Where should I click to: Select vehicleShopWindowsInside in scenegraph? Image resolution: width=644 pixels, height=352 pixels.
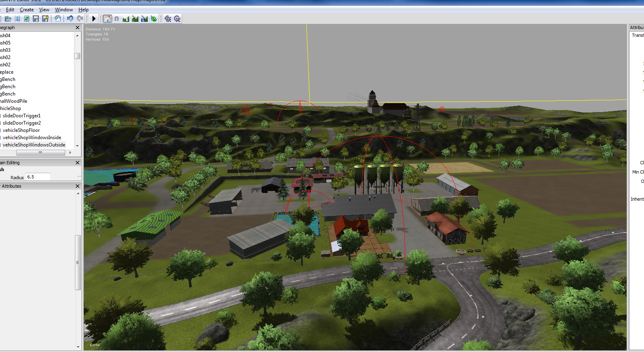32,138
